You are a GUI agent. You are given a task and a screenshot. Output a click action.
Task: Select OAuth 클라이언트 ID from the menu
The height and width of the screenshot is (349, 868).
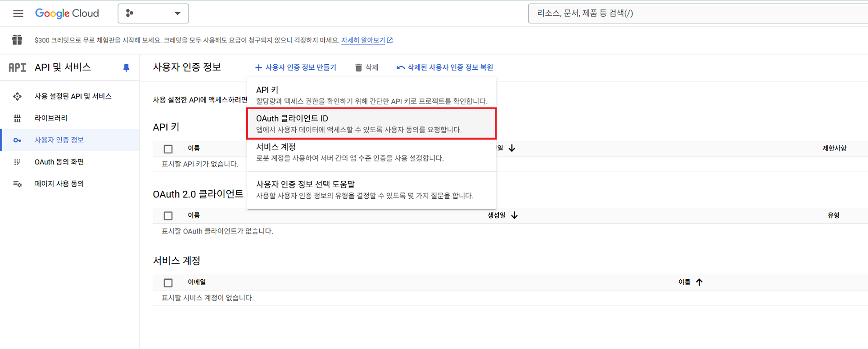coord(371,123)
